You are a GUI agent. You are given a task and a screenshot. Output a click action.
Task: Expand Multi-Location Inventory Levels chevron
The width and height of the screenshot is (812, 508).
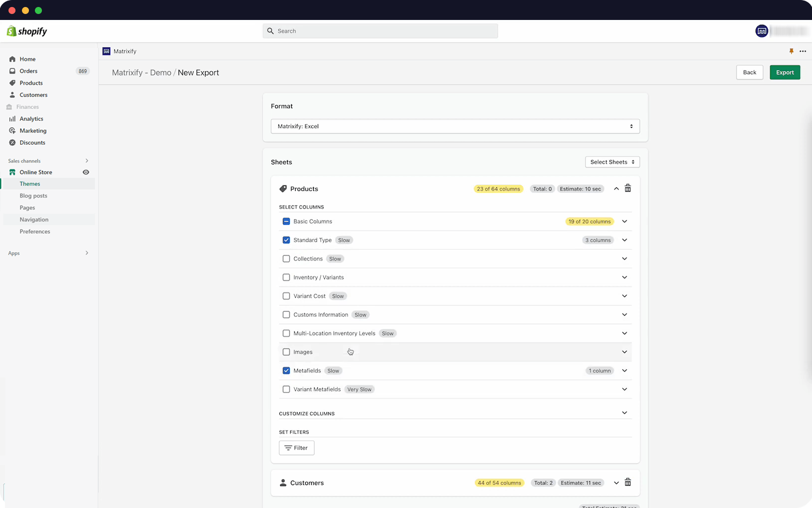pos(624,333)
